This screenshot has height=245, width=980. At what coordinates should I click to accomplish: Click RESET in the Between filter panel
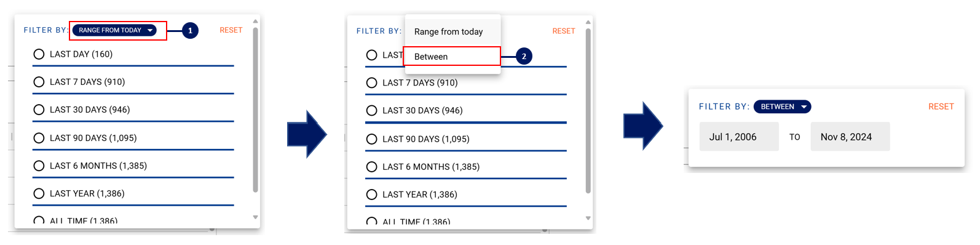pos(941,106)
